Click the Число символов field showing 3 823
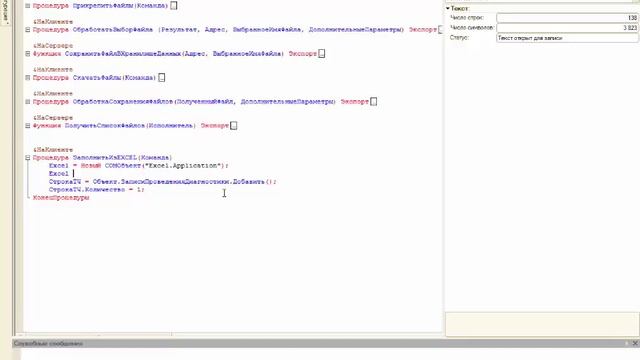This screenshot has height=360, width=640. pyautogui.click(x=567, y=28)
